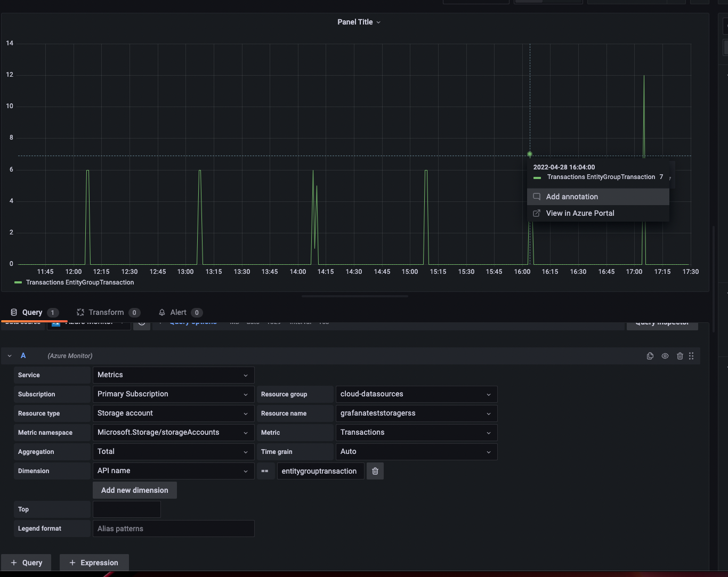Click the database icon on the Query tab

pyautogui.click(x=13, y=312)
